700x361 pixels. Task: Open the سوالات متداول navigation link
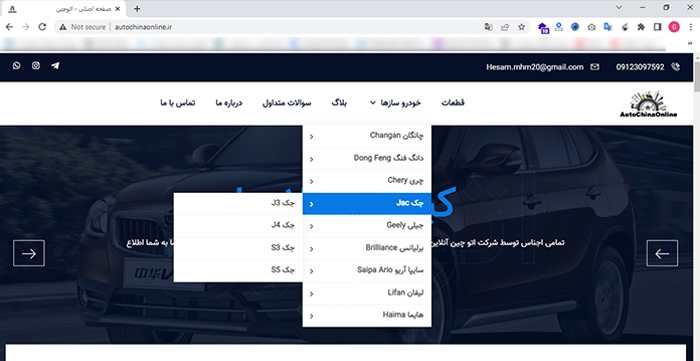(x=287, y=103)
